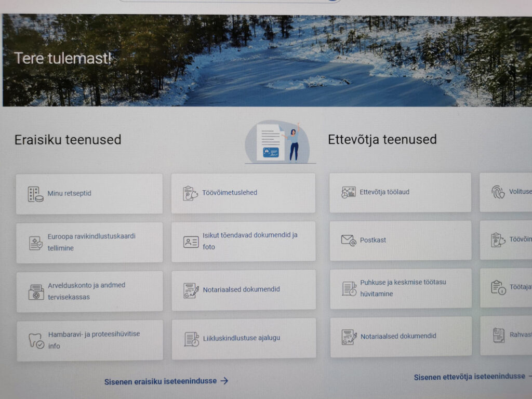Click the tooth icon for Hambaravi- ja proteesihüvitise info
The image size is (532, 399).
36,340
